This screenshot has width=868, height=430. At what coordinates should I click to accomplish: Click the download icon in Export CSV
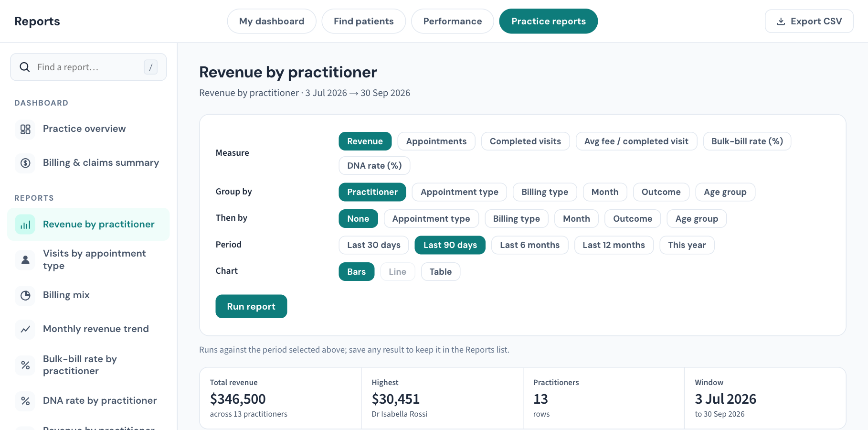pyautogui.click(x=781, y=21)
